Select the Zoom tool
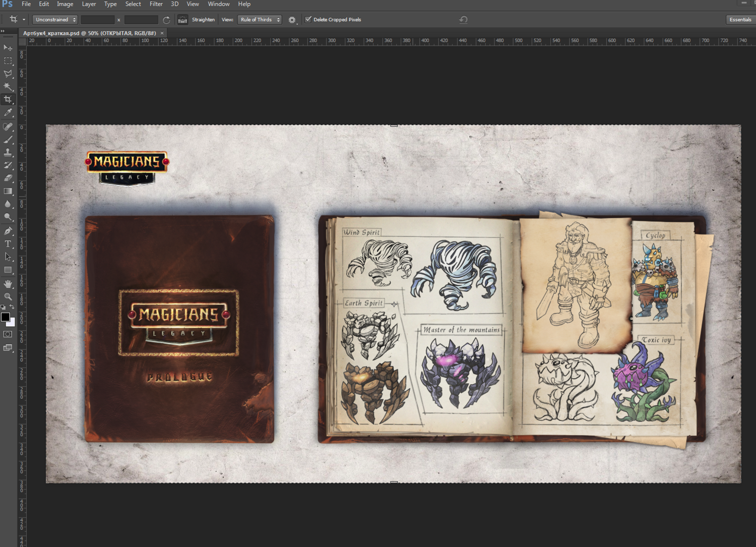 [8, 297]
